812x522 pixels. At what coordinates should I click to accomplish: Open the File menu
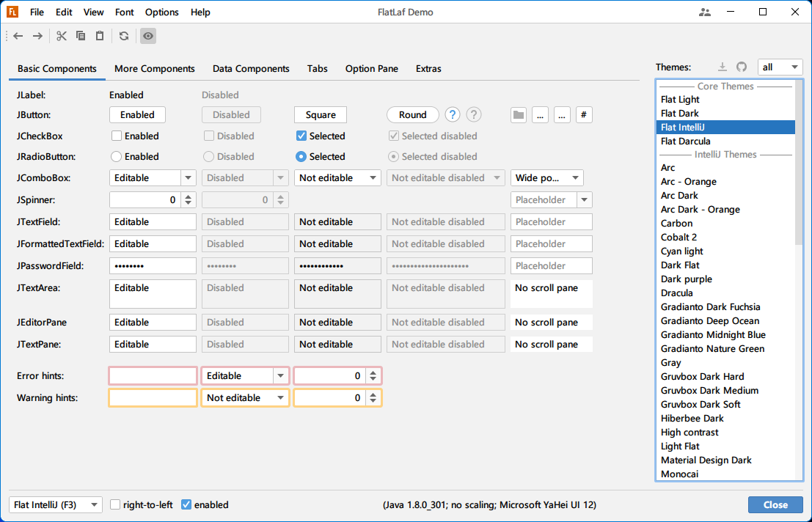[37, 12]
